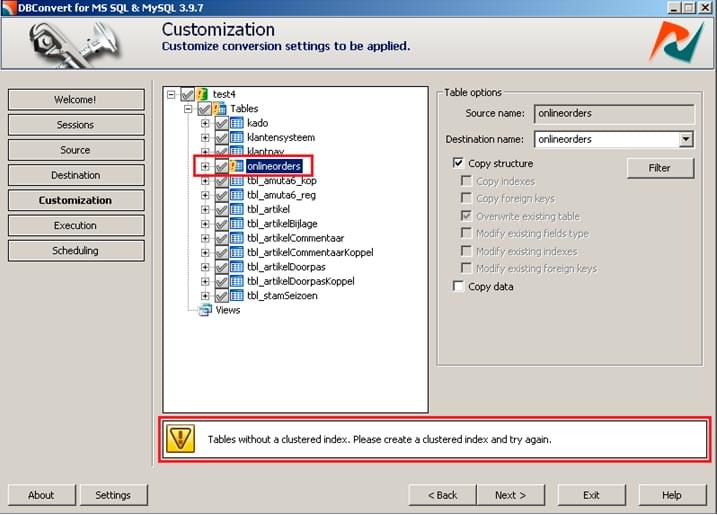717x515 pixels.
Task: Switch to the Source step
Action: tap(76, 150)
